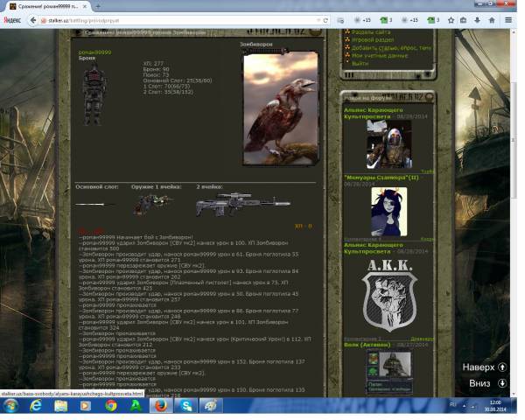Image resolution: width=525 pixels, height=420 pixels.
Task: Click the armor suit image under Броня
Action: 94,94
